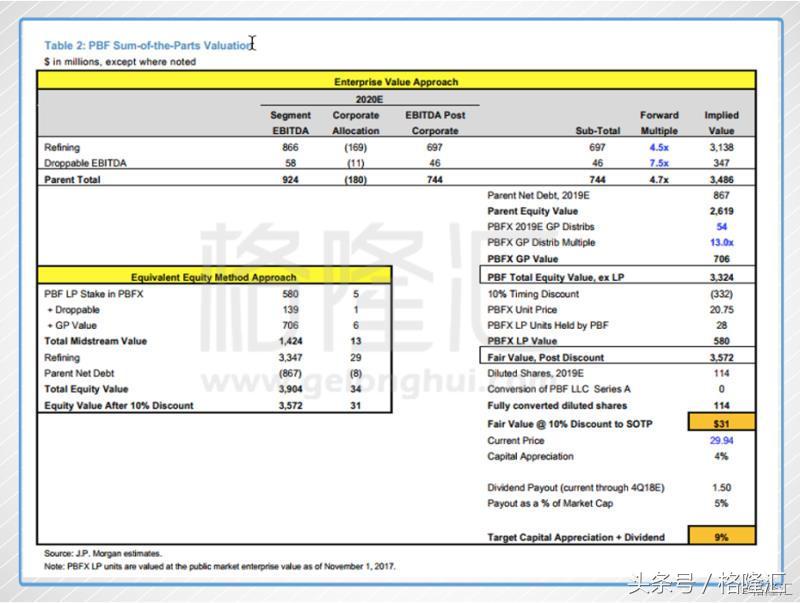The height and width of the screenshot is (603, 800).
Task: Select the payout percentage value "5%"
Action: [721, 504]
